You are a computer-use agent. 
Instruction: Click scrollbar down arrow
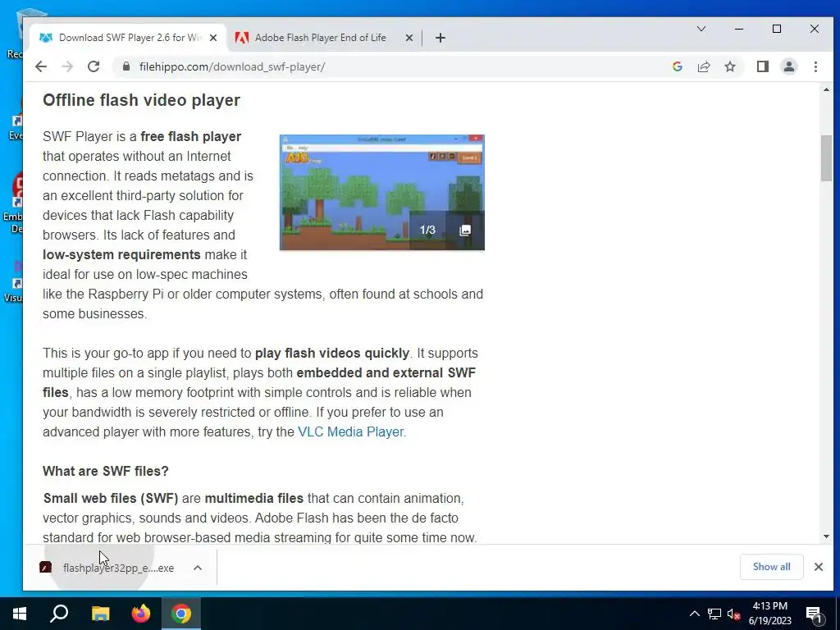(x=826, y=536)
